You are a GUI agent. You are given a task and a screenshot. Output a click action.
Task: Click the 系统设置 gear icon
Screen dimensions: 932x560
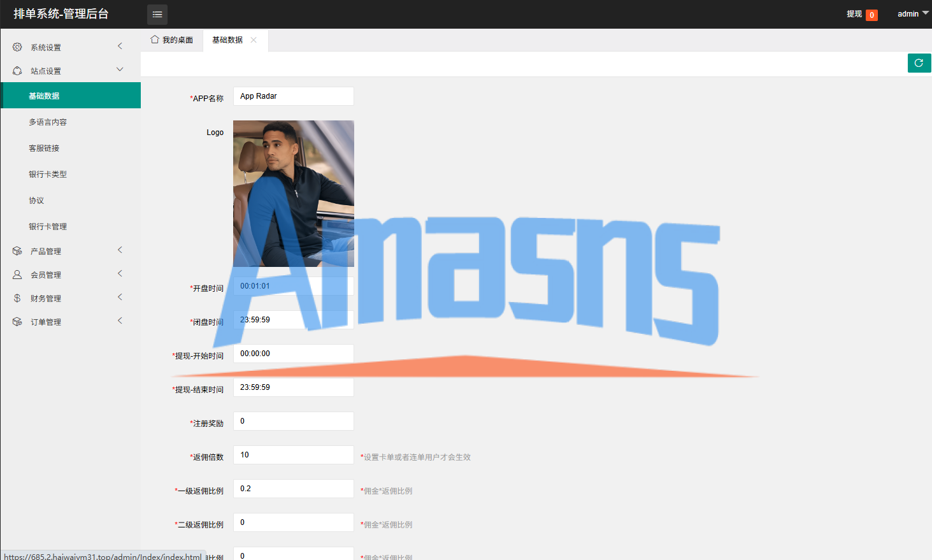[17, 47]
